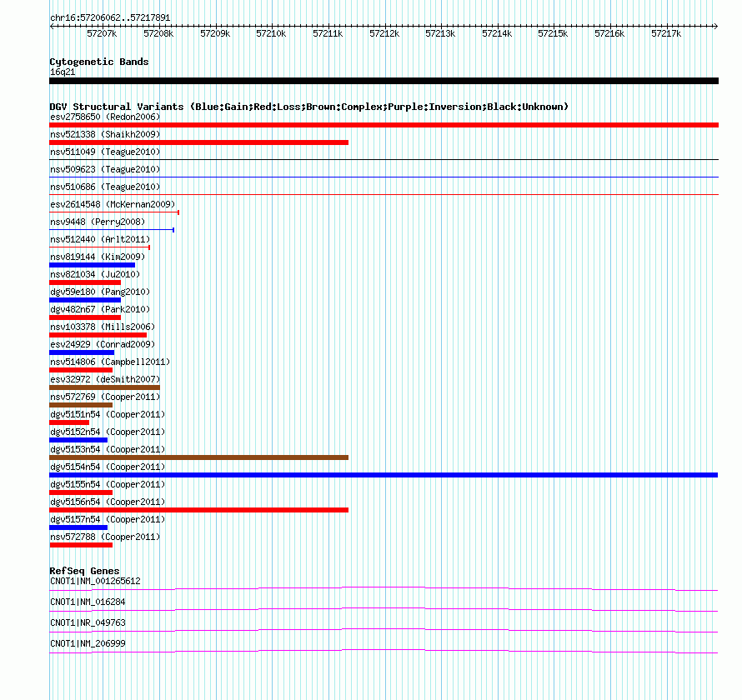This screenshot has width=742, height=700.
Task: Click the nsv9448 (Perry2008) label
Action: (98, 222)
